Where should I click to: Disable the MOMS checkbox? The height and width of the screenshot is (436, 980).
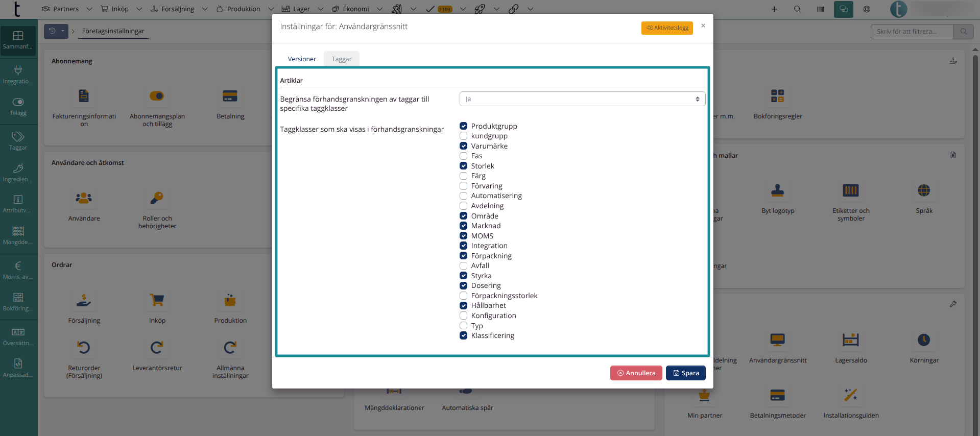pyautogui.click(x=463, y=236)
